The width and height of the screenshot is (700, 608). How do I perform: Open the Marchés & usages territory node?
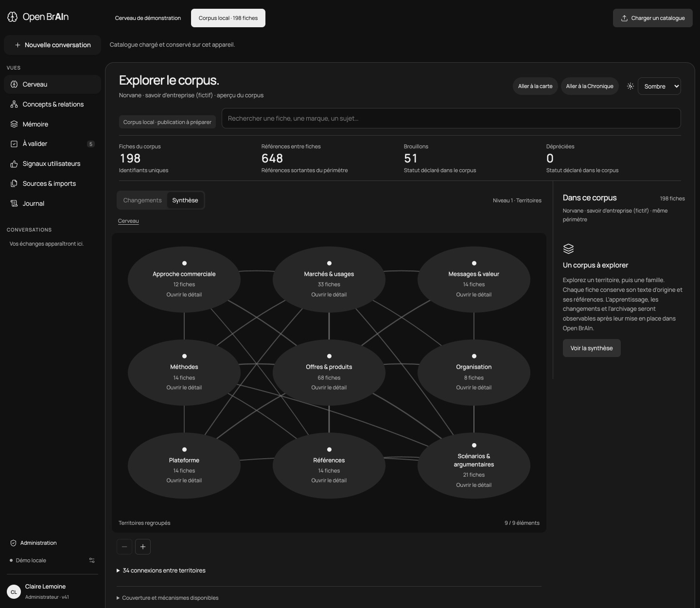(329, 279)
